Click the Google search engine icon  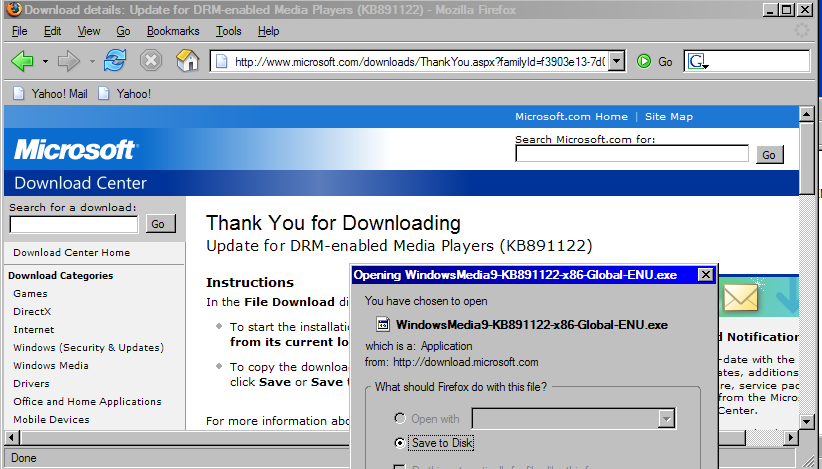point(698,62)
